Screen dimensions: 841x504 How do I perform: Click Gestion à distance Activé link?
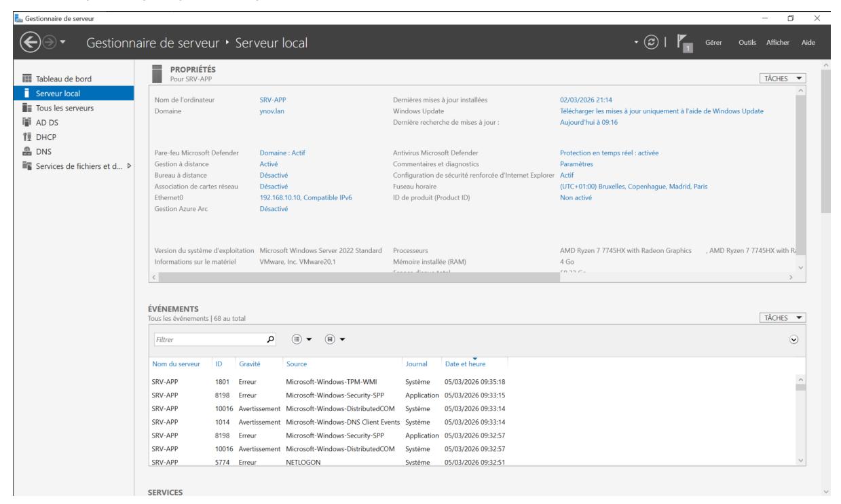tap(269, 163)
